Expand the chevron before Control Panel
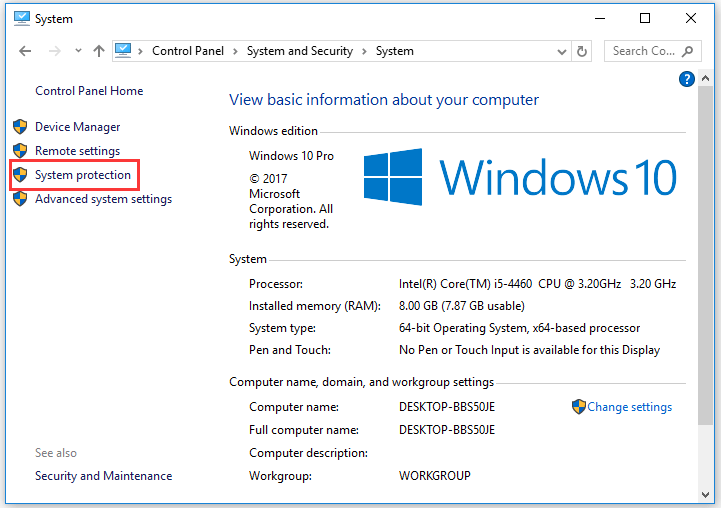Image resolution: width=721 pixels, height=508 pixels. 140,51
